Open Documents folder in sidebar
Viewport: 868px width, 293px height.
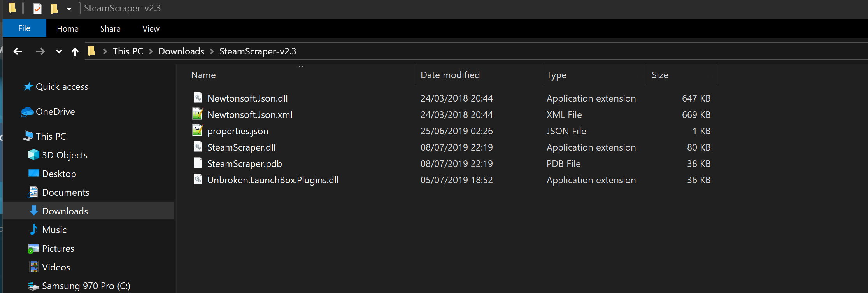(66, 192)
